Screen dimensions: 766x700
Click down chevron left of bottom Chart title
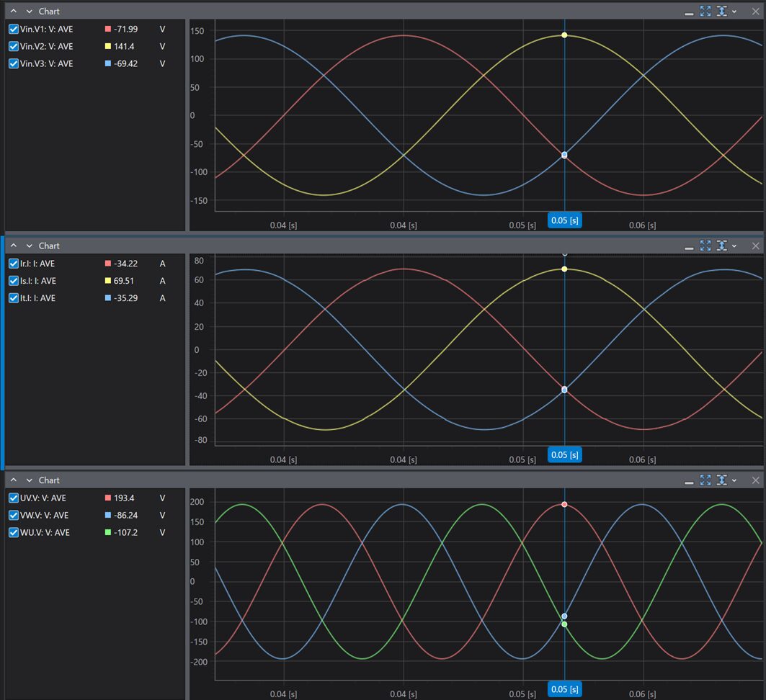pos(30,480)
